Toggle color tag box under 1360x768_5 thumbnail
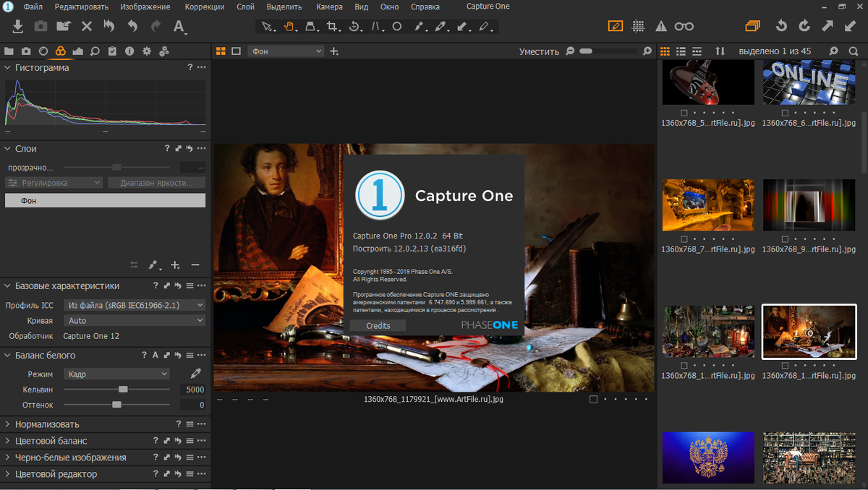 click(684, 113)
